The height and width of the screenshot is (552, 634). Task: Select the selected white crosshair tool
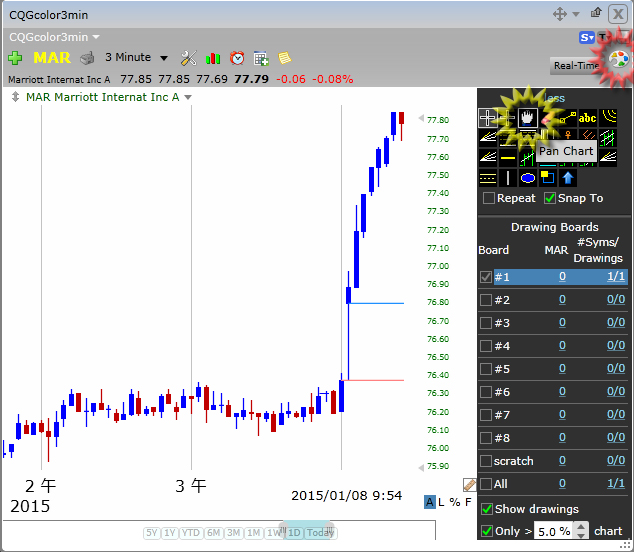(x=488, y=118)
